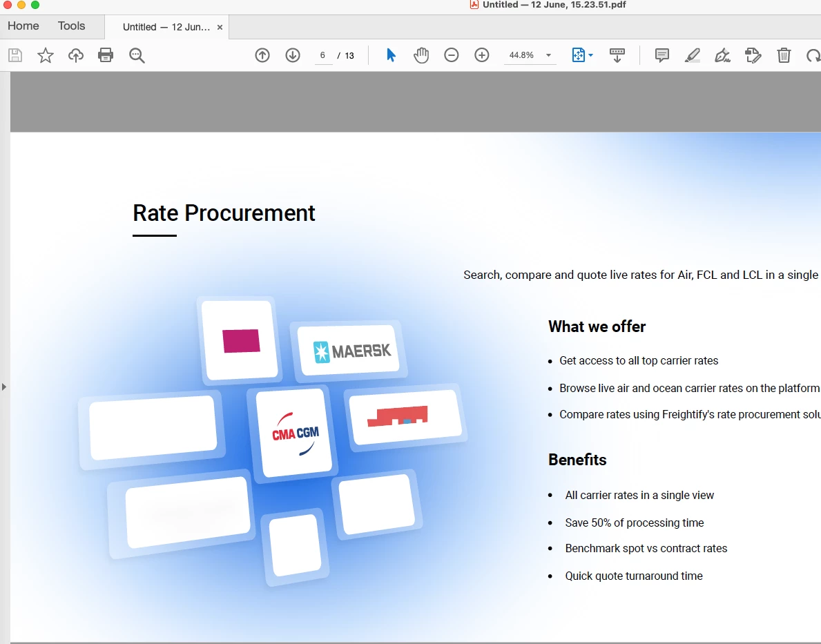Add document to Starred with star icon
This screenshot has width=821, height=644.
[46, 55]
